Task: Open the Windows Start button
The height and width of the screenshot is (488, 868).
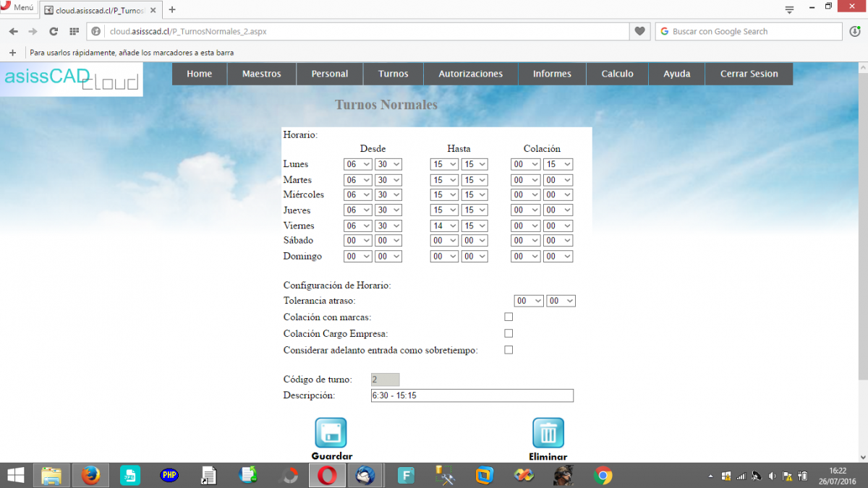Action: click(15, 476)
